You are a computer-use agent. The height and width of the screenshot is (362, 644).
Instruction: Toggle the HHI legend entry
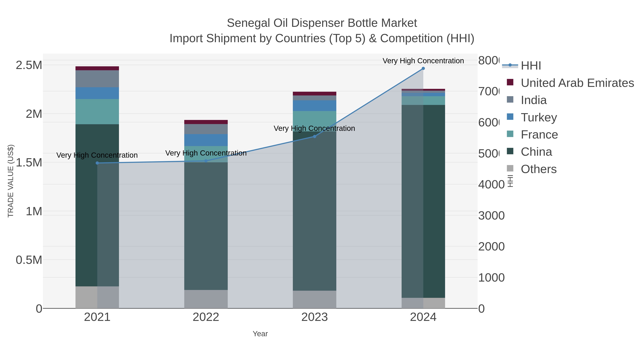coord(521,65)
